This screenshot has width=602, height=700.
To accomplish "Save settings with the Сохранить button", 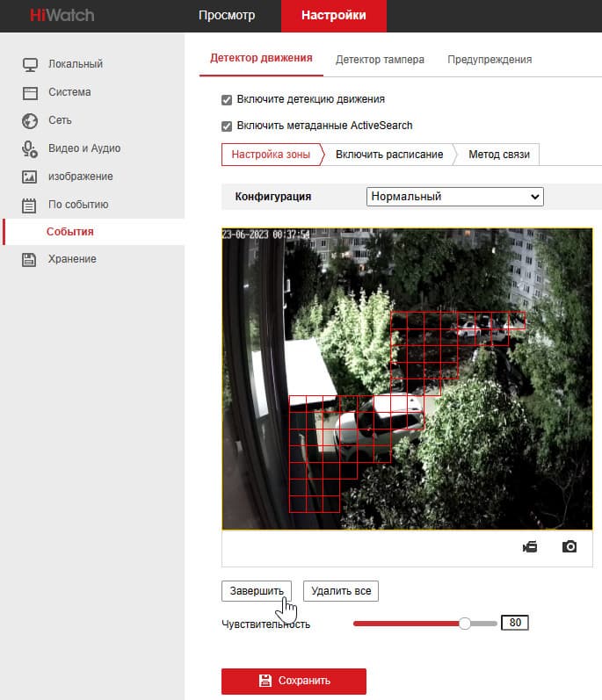I will (x=294, y=681).
